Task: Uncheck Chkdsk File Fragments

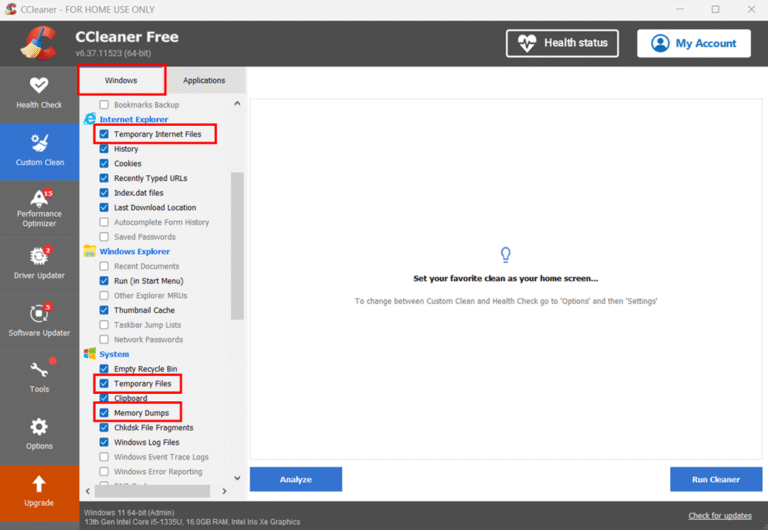Action: click(104, 427)
